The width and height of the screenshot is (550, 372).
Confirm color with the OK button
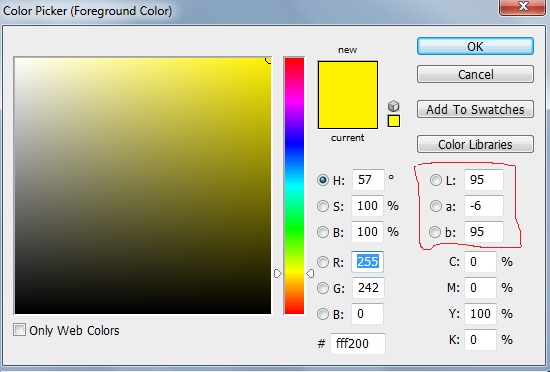(x=475, y=46)
